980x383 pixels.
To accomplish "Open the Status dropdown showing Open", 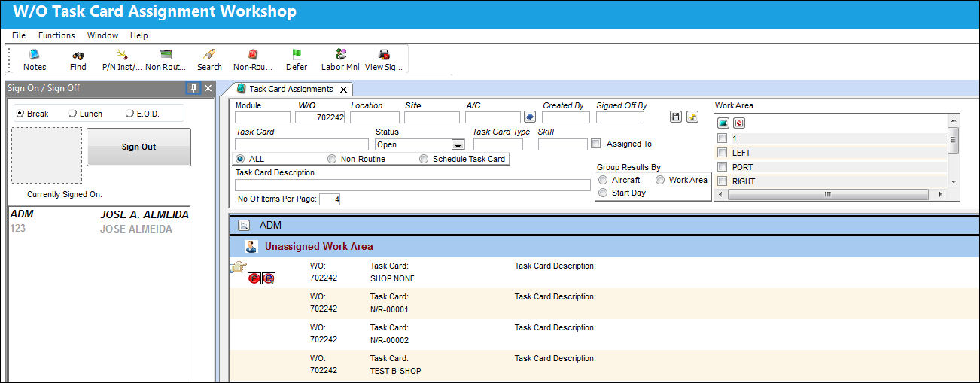I will click(x=457, y=144).
